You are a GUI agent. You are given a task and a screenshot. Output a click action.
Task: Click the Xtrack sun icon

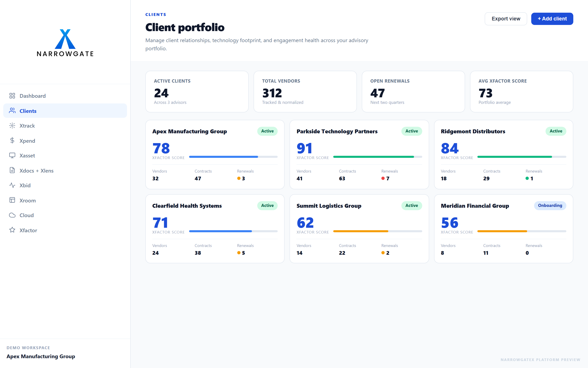point(12,126)
